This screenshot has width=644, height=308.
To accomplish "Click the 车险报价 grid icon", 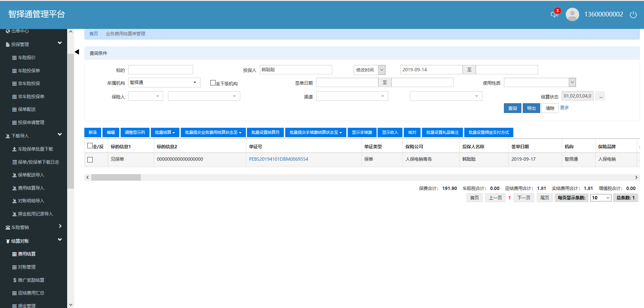I will click(14, 58).
